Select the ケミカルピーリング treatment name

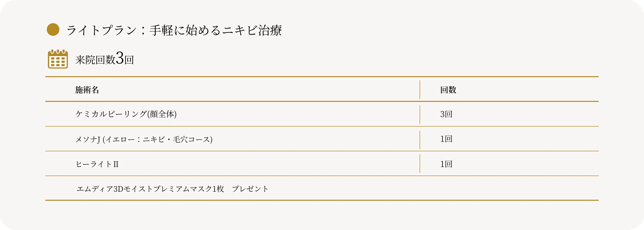pyautogui.click(x=111, y=114)
